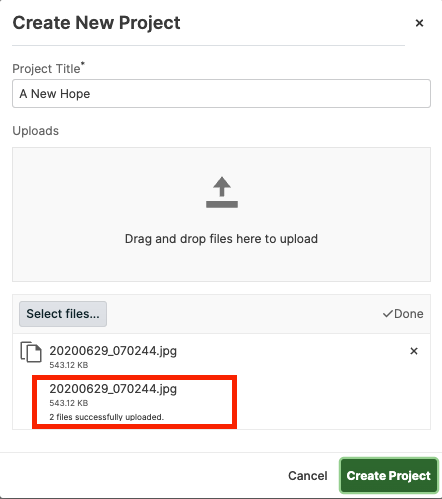
Task: Close the Create New Project dialog
Action: (419, 23)
